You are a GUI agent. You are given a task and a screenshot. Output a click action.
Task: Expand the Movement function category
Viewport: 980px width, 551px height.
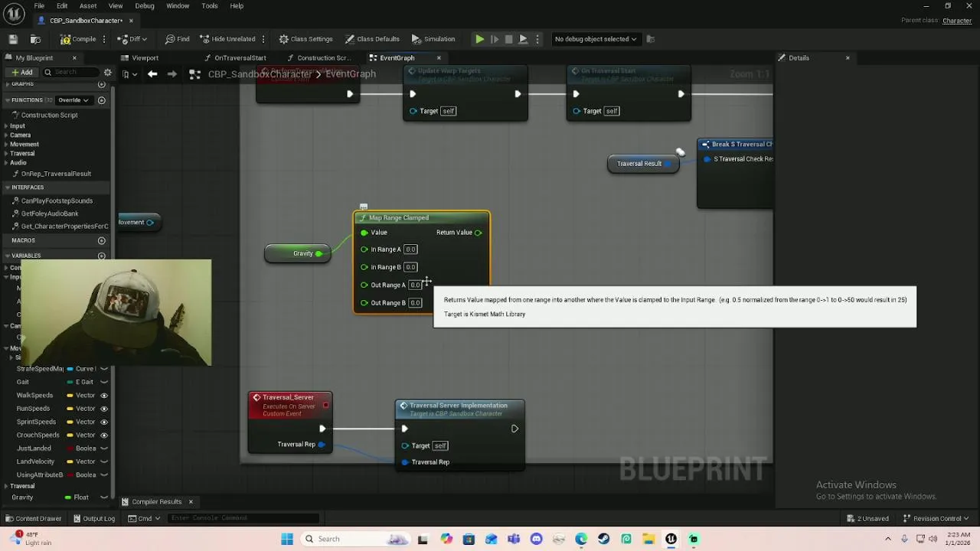7,145
